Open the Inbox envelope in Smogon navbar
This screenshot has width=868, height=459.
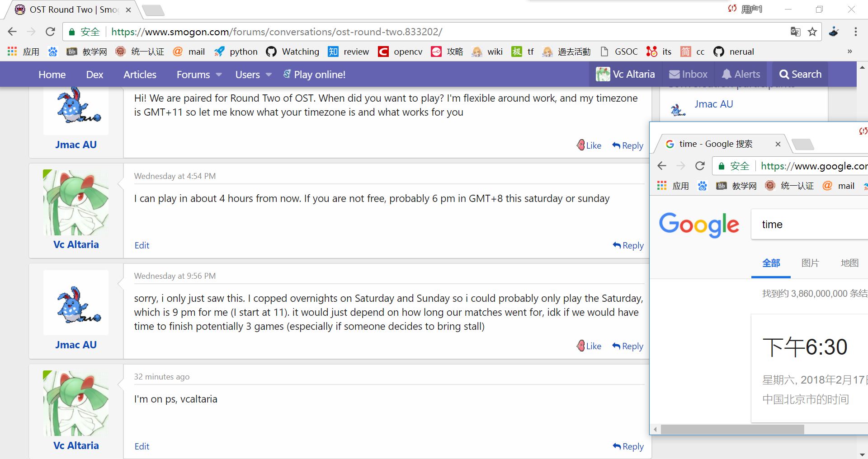(688, 75)
